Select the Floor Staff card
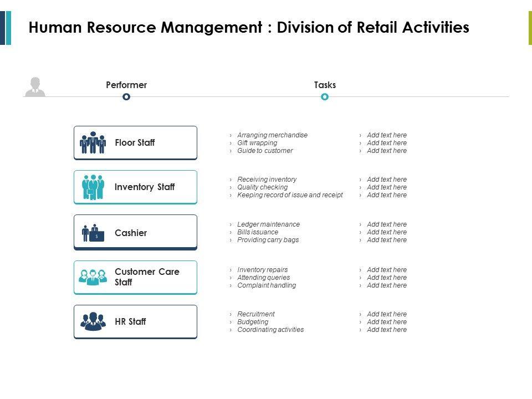The width and height of the screenshot is (532, 399). click(135, 143)
